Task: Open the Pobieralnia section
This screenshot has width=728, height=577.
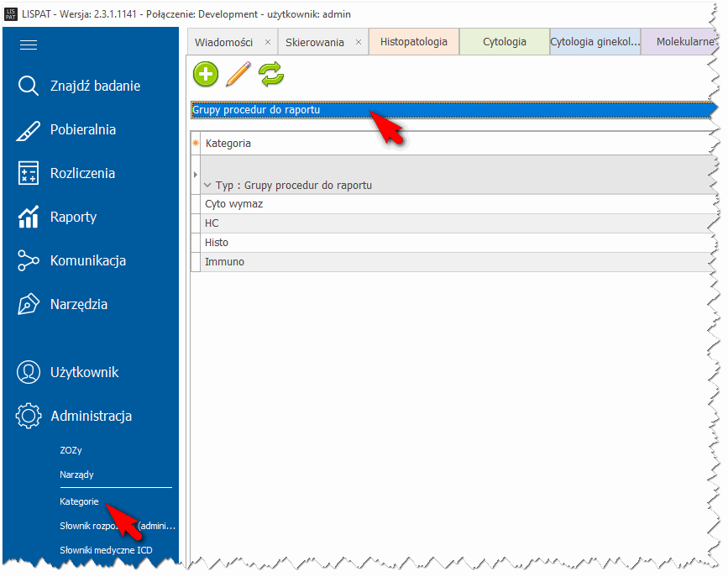Action: point(82,129)
